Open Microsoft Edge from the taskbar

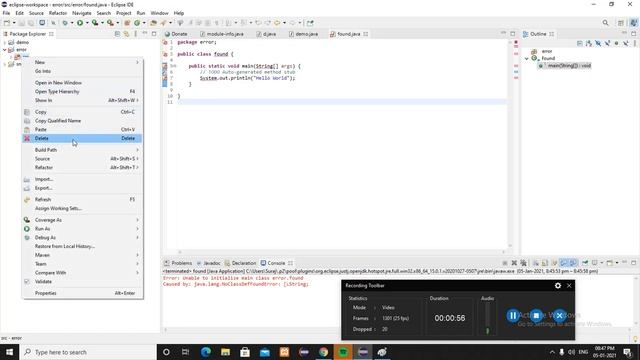206,352
